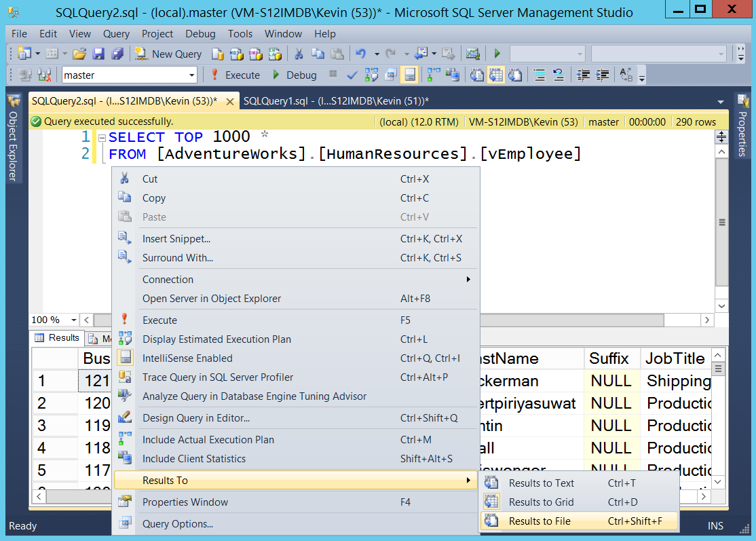Screen dimensions: 756x541
Task: Open the Results To submenu
Action: [296, 480]
